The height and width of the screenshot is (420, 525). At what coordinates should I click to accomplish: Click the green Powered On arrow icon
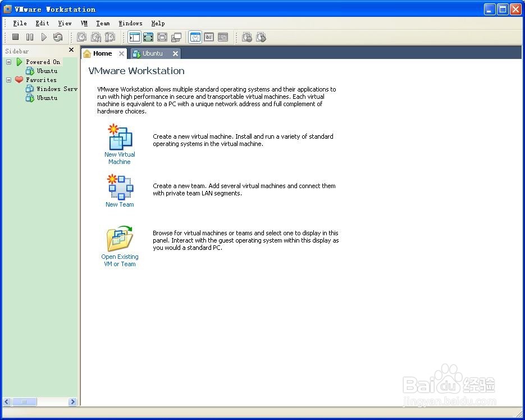(19, 62)
